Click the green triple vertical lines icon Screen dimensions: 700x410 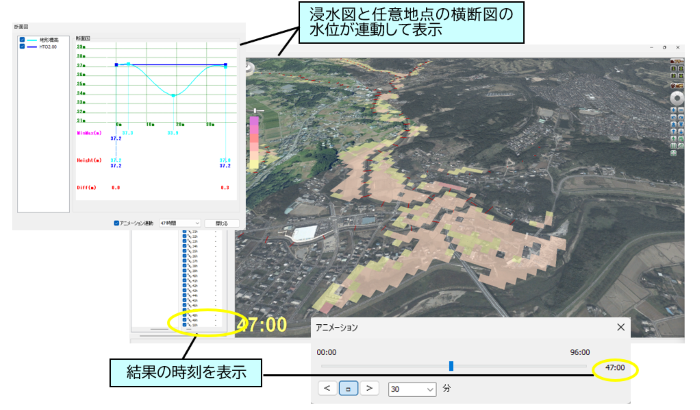coord(674,146)
